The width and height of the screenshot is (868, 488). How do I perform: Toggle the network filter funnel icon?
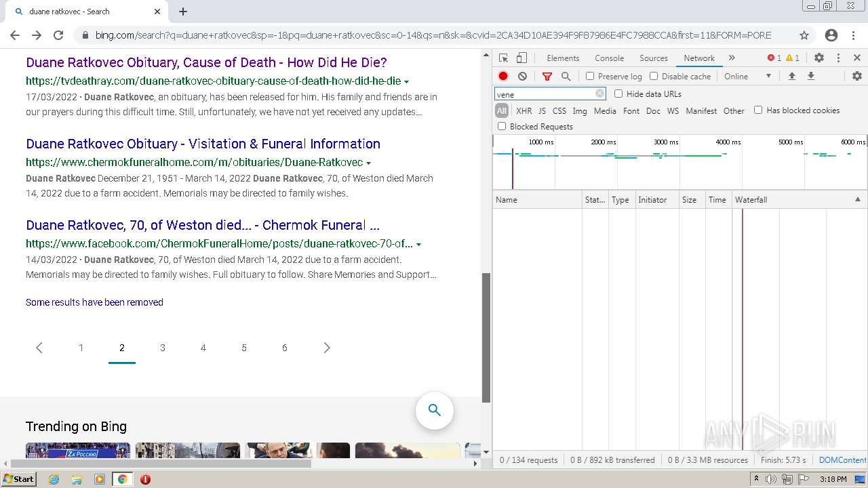tap(547, 77)
